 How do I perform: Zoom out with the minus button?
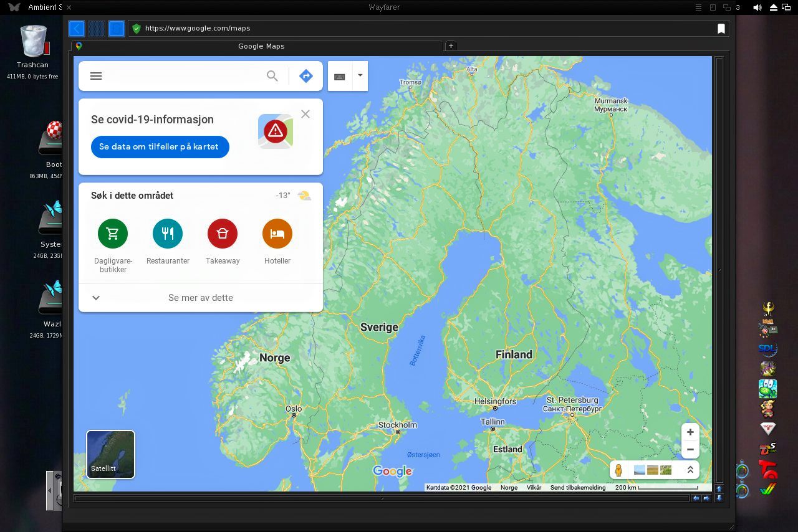tap(690, 449)
